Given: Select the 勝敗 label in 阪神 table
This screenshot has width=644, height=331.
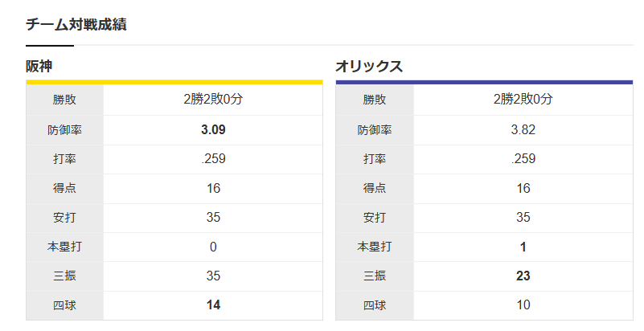Looking at the screenshot, I should pos(64,100).
